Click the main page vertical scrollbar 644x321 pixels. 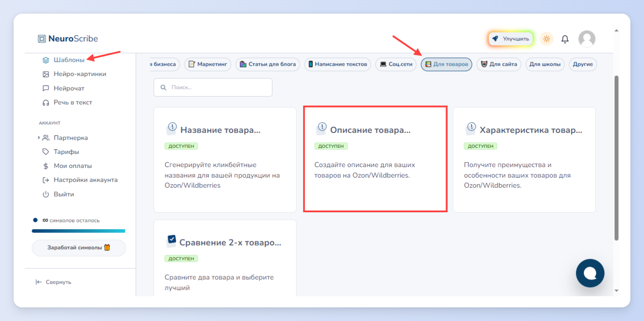pos(616,158)
